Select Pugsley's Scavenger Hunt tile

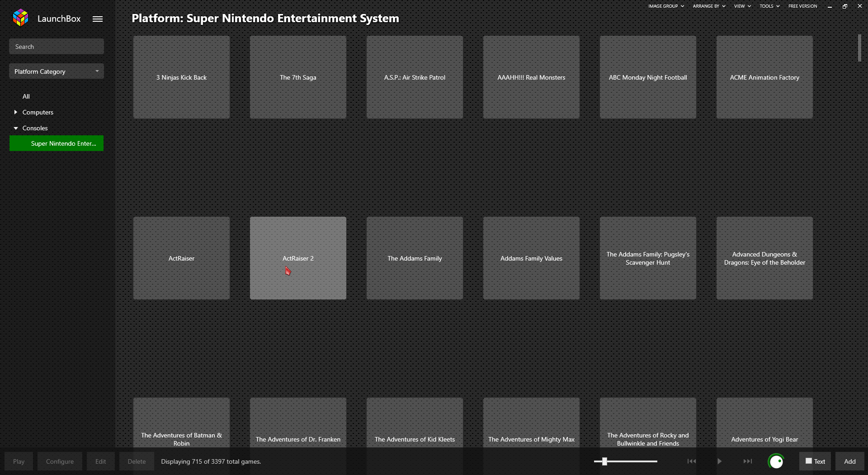tap(648, 258)
